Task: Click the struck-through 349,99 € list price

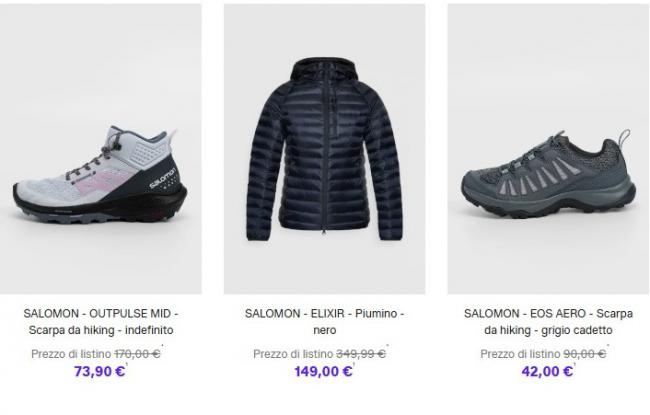Action: (361, 354)
